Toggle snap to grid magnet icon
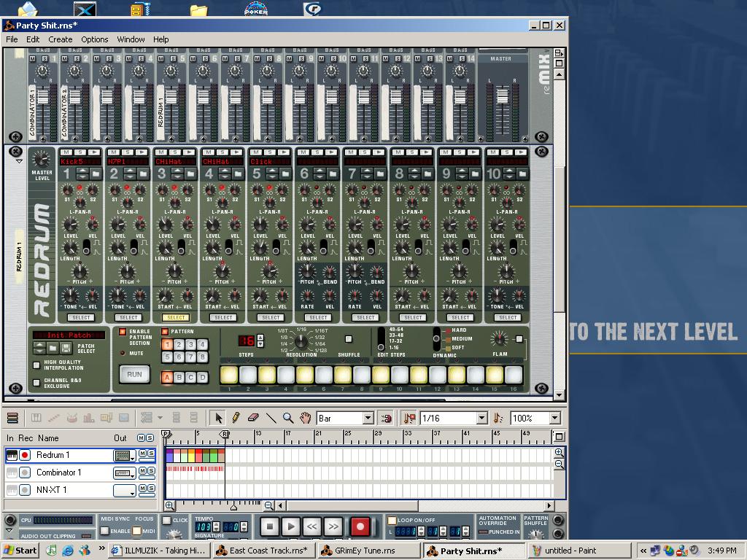This screenshot has height=560, width=747. [x=387, y=418]
